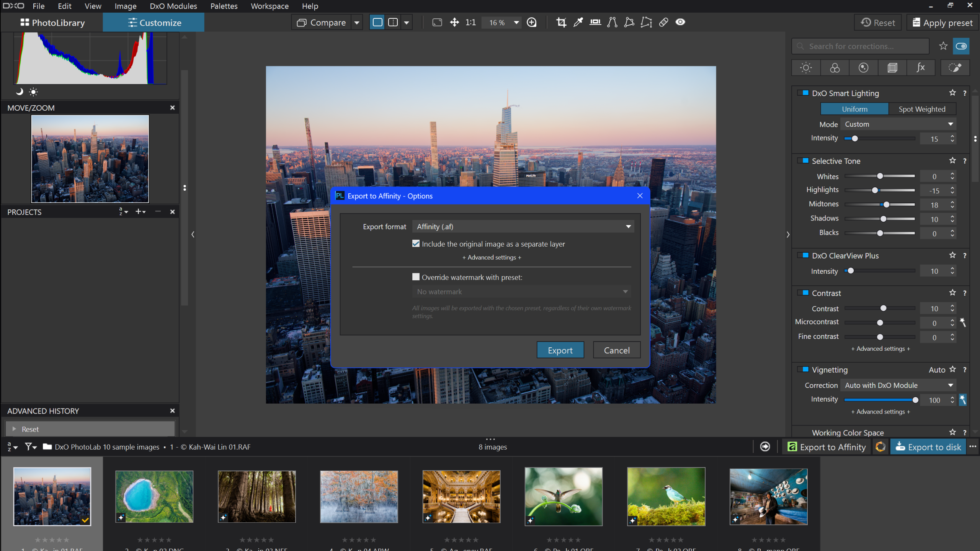Toggle the red-eye preview eye tool
The width and height of the screenshot is (980, 551).
[680, 22]
